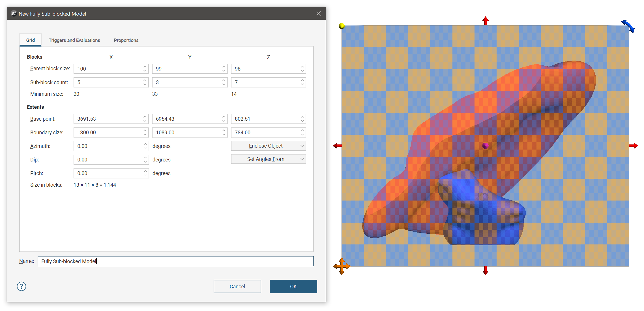The image size is (644, 311).
Task: Click the left red resize arrow
Action: click(337, 146)
